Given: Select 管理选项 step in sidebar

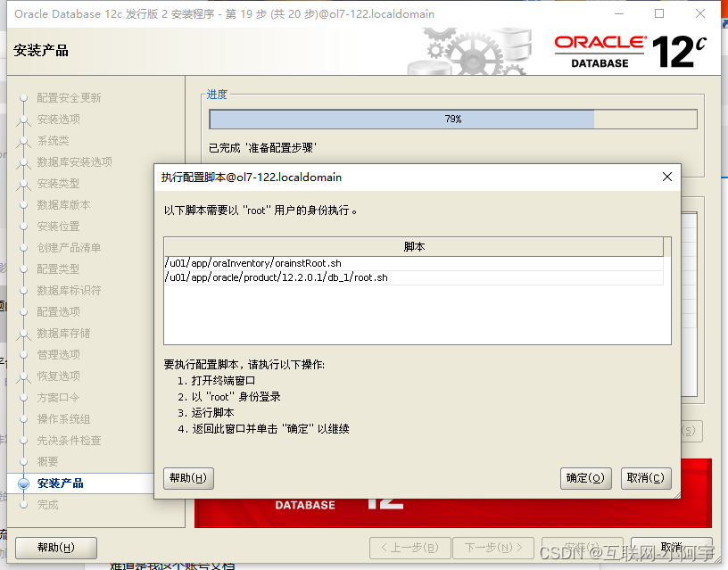Looking at the screenshot, I should click(x=59, y=355).
